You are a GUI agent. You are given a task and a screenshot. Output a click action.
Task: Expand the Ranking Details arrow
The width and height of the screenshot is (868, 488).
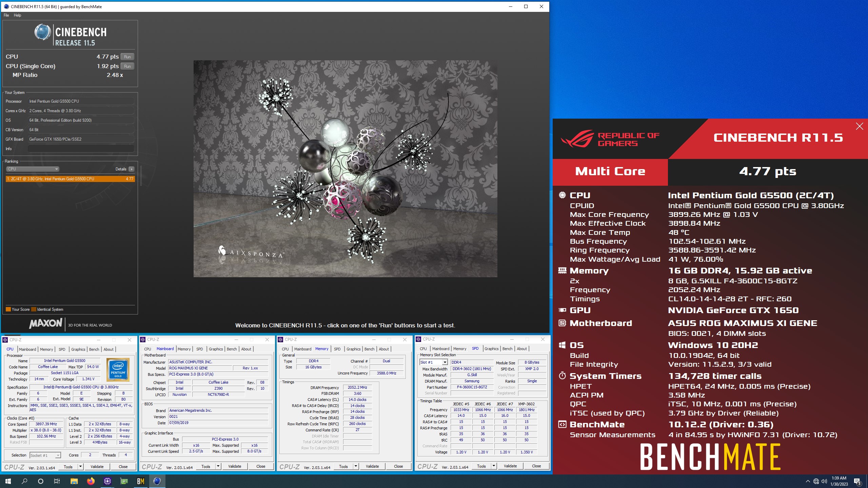pyautogui.click(x=132, y=169)
